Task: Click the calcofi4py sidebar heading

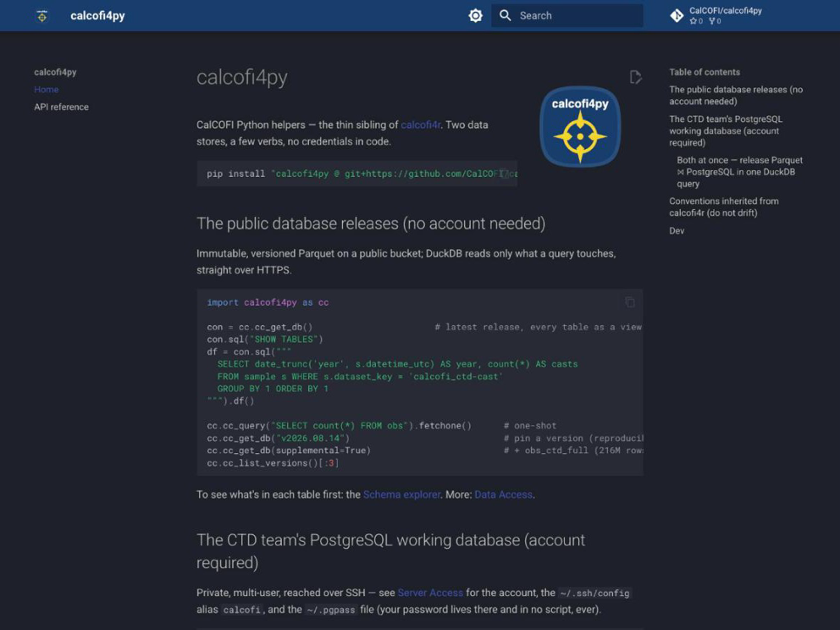Action: pyautogui.click(x=55, y=72)
